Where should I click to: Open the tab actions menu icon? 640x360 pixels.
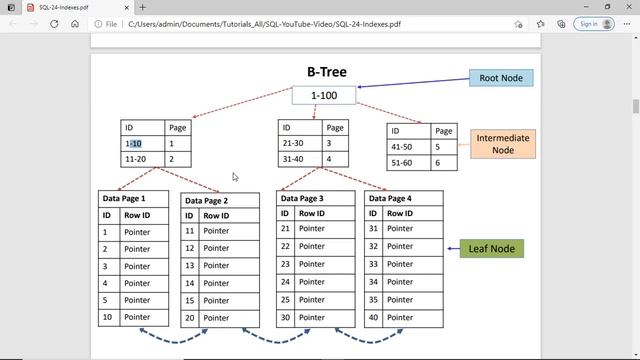[x=11, y=7]
